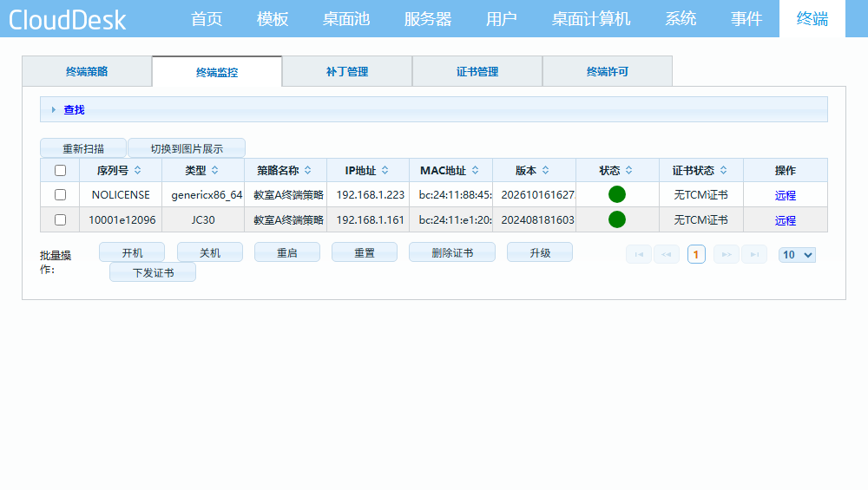This screenshot has width=868, height=490.
Task: Click version 202610161627 cell
Action: coord(535,194)
